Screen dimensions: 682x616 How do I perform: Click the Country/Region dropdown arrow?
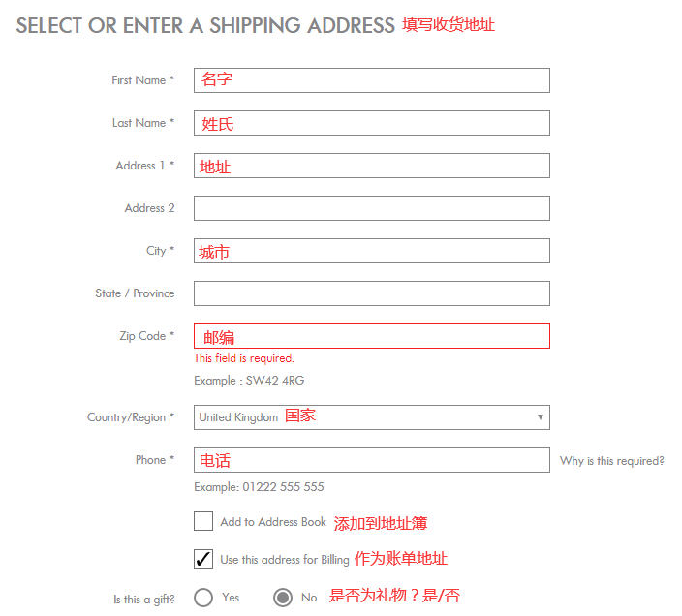(541, 417)
